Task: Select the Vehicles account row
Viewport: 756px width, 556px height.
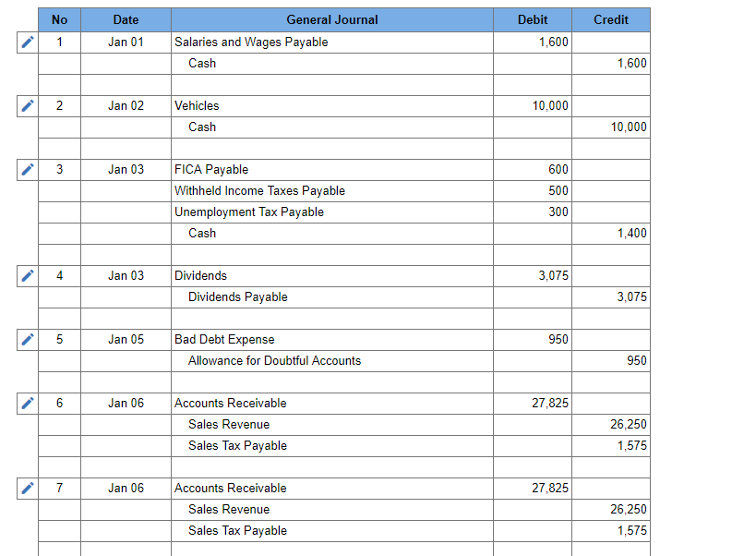Action: point(332,106)
